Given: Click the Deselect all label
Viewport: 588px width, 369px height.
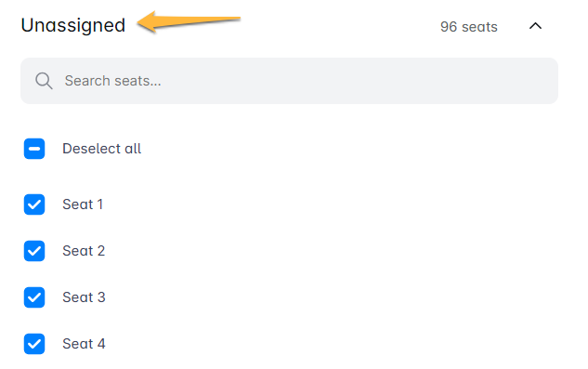Looking at the screenshot, I should (101, 149).
